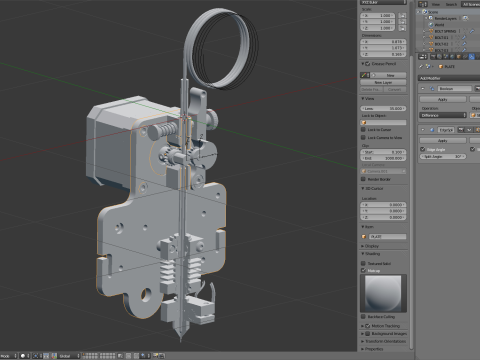
Task: Click the Scene icon in the outliner
Action: (425, 12)
